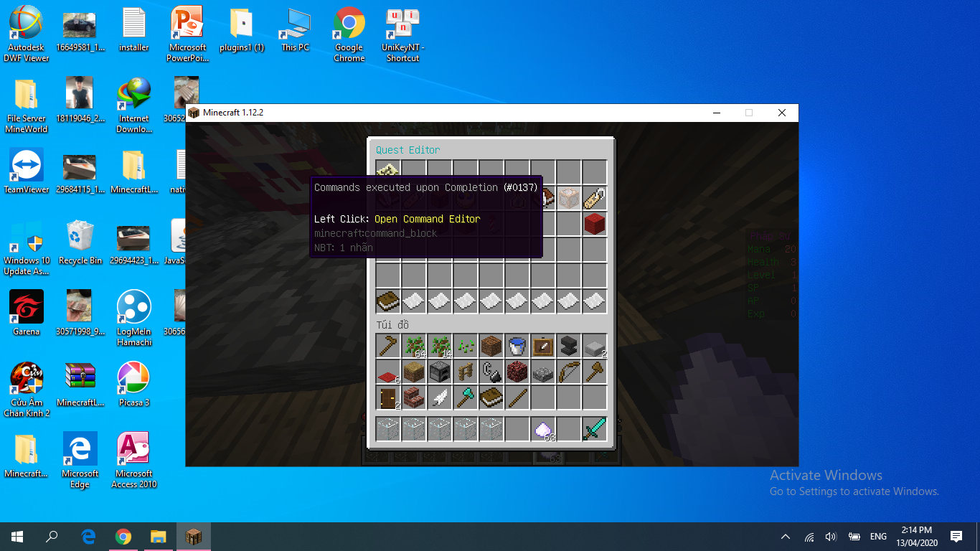Switch to Minecraft taskbar button
The width and height of the screenshot is (980, 551).
194,537
